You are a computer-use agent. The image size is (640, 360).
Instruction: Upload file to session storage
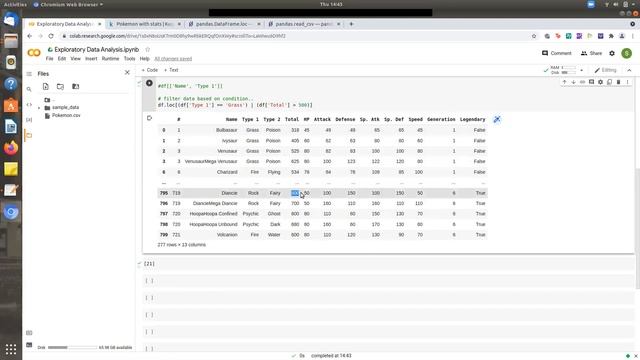(x=45, y=87)
